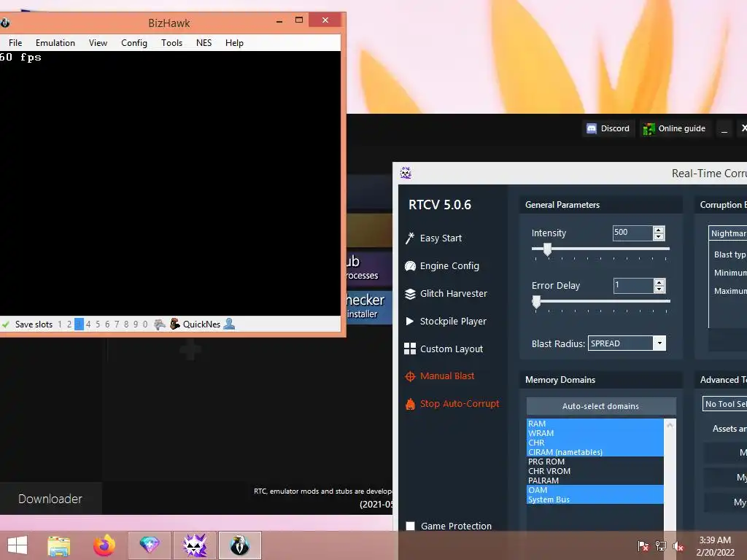
Task: Open the Blast Radius SPREAD dropdown
Action: click(x=627, y=343)
